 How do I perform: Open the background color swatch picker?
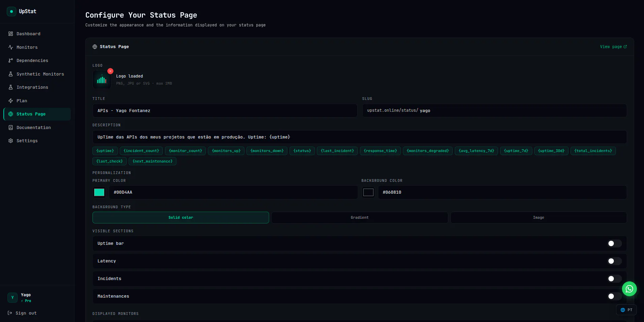click(x=368, y=192)
